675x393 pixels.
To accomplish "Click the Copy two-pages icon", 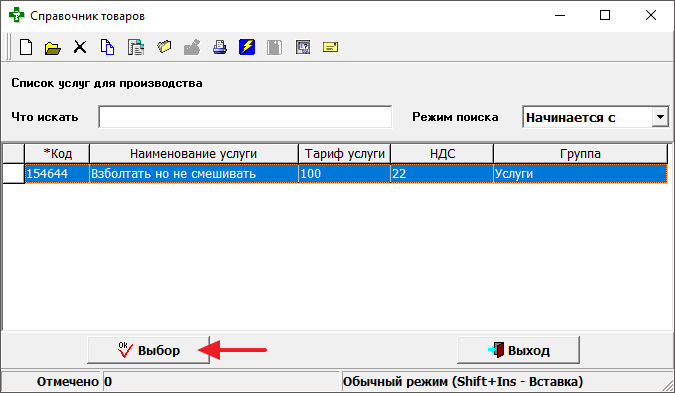I will pyautogui.click(x=107, y=47).
